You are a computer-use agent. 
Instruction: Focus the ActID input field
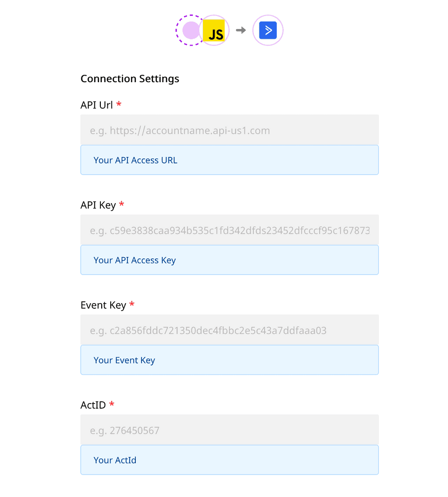tap(230, 430)
